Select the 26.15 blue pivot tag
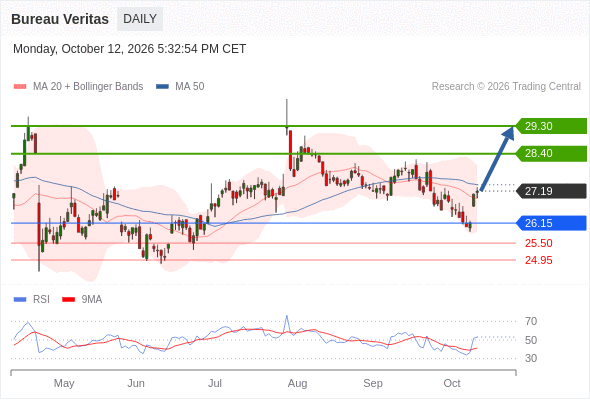Screen dimensions: 590x400 click(551, 223)
